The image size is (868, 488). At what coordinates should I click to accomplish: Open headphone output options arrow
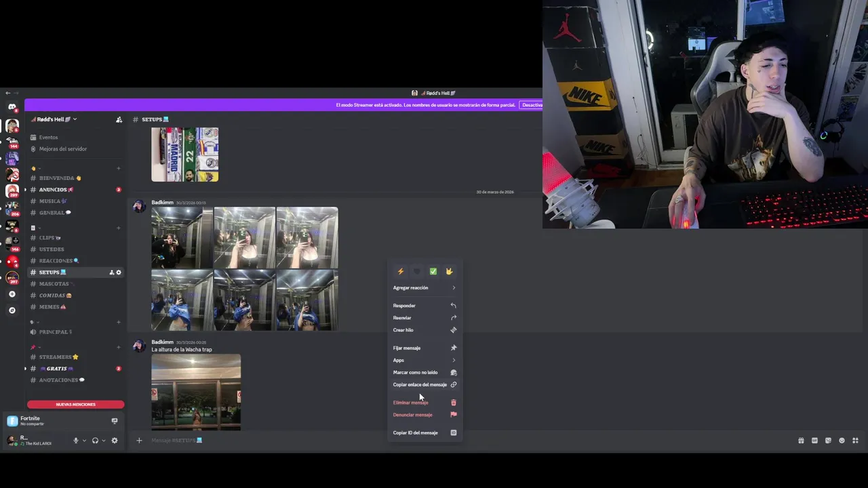103,441
